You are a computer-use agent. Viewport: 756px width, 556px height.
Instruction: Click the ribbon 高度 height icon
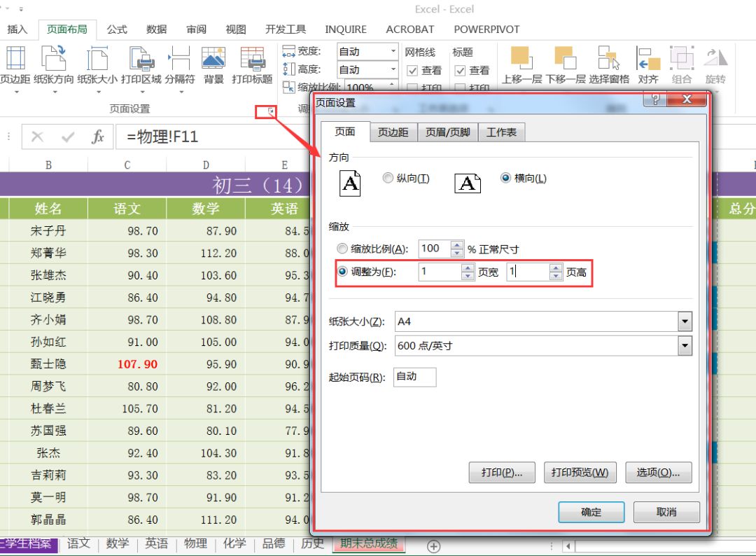pos(288,69)
